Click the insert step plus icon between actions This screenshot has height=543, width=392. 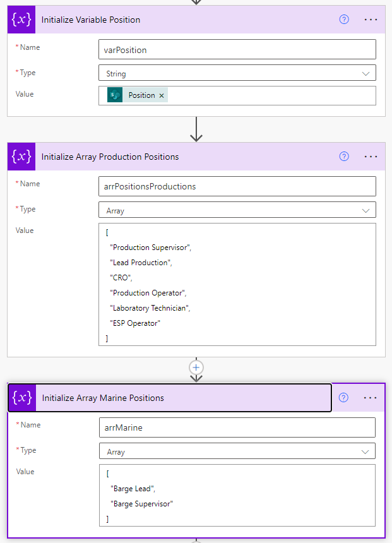196,367
